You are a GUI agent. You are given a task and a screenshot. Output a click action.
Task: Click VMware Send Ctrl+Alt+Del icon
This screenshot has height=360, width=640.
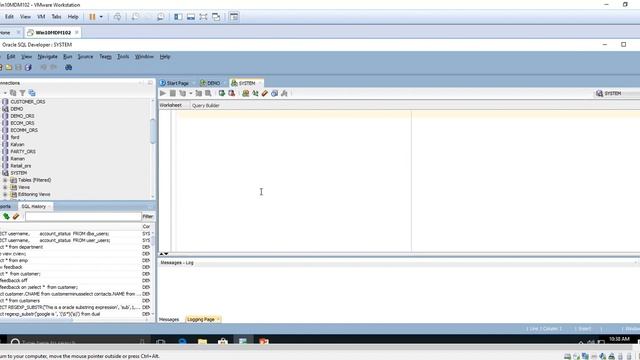[x=117, y=17]
